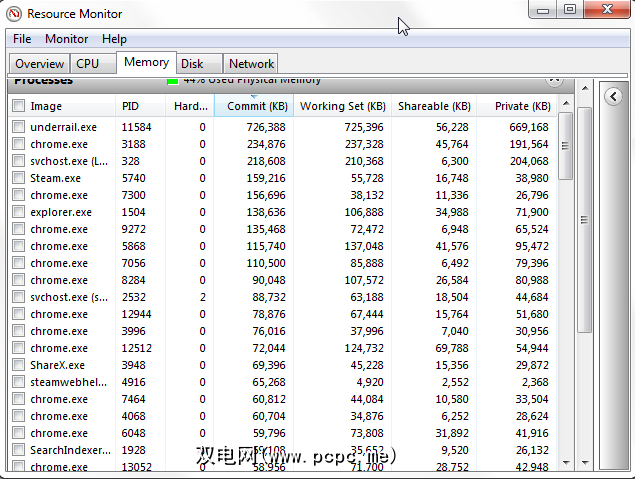Image resolution: width=635 pixels, height=479 pixels.
Task: Click commit value 726,388
Action: [x=266, y=127]
